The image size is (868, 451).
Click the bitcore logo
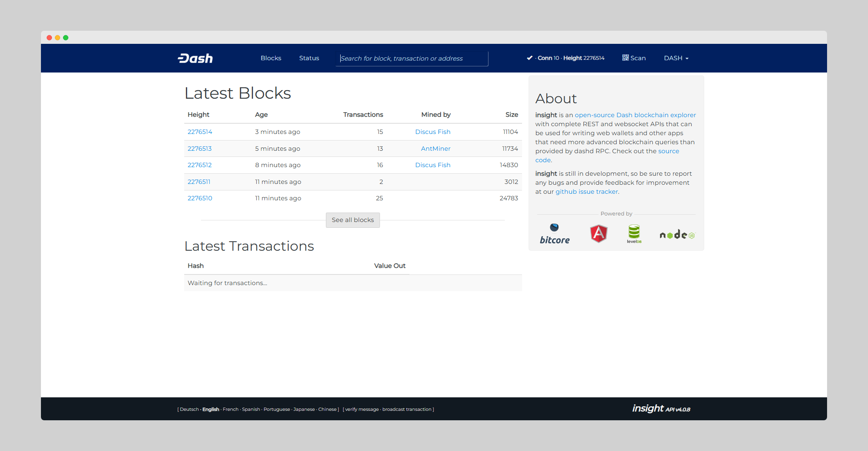pos(554,234)
